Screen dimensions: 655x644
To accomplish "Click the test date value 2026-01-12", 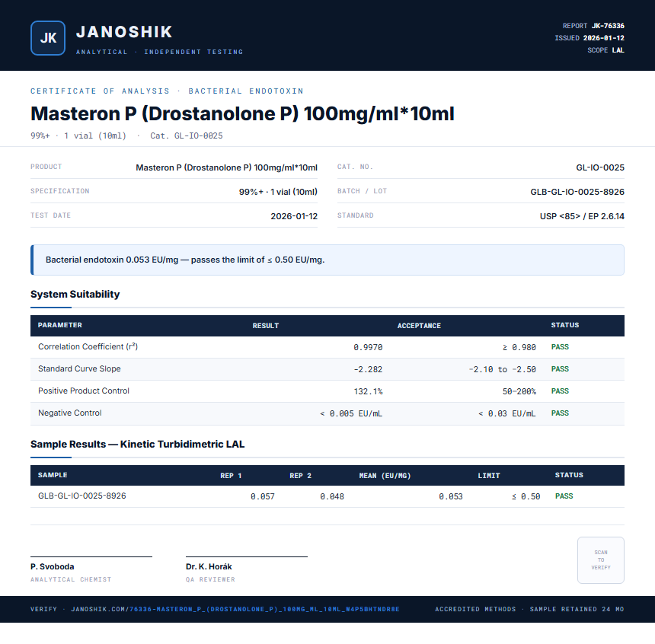I will point(294,216).
